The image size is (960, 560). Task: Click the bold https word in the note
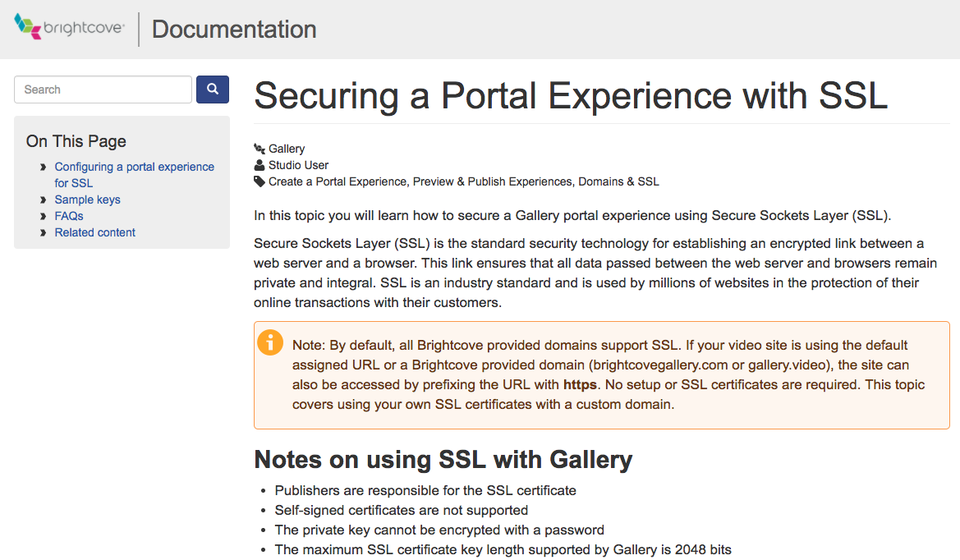(580, 384)
